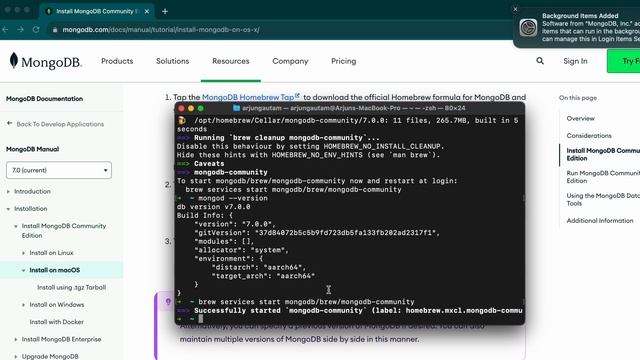Open Install using .tgz Tarball page
The height and width of the screenshot is (360, 640).
tap(71, 287)
